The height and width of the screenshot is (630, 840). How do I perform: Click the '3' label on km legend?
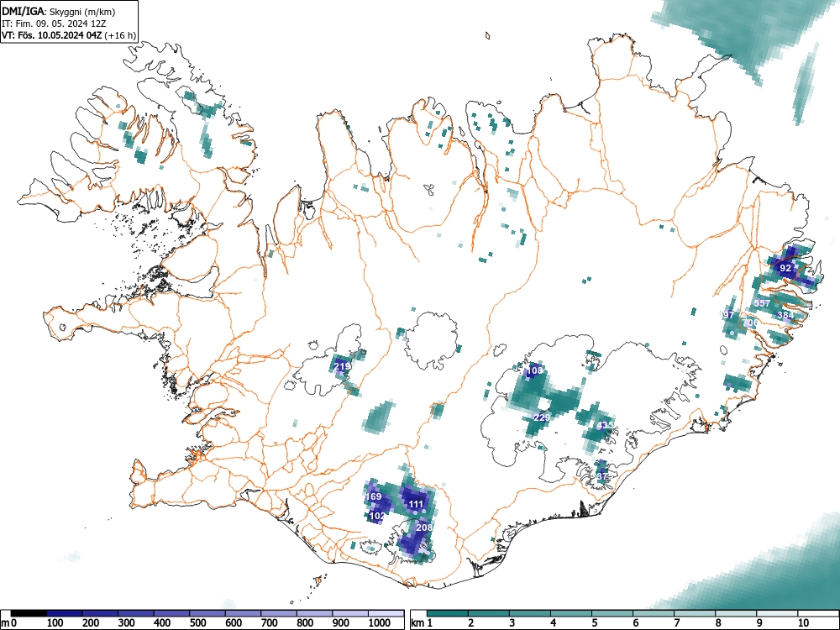(x=512, y=623)
